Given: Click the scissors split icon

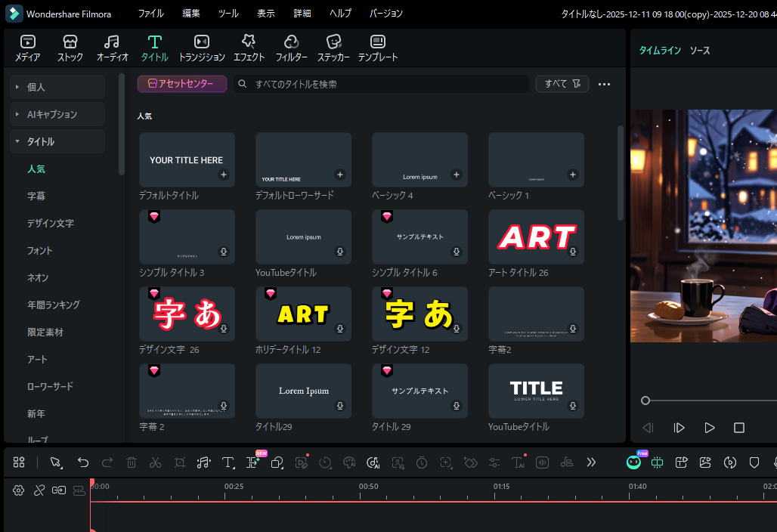Looking at the screenshot, I should (x=156, y=462).
